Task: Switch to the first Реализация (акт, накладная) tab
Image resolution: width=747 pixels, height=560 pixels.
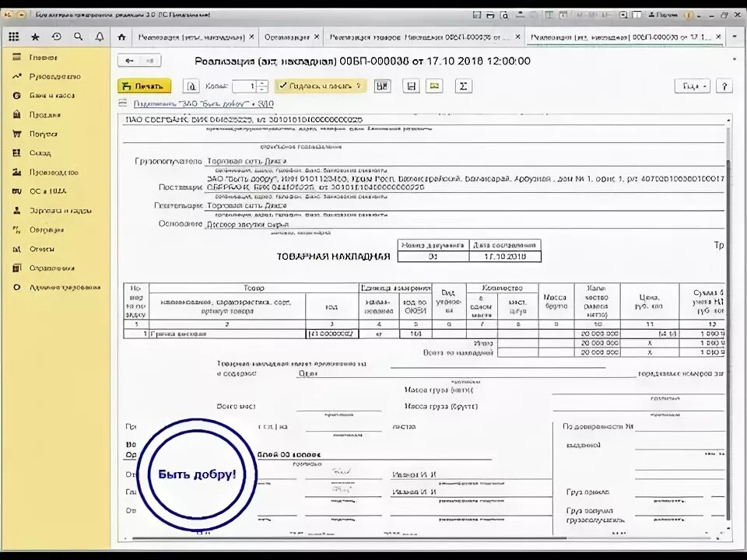Action: tap(191, 37)
